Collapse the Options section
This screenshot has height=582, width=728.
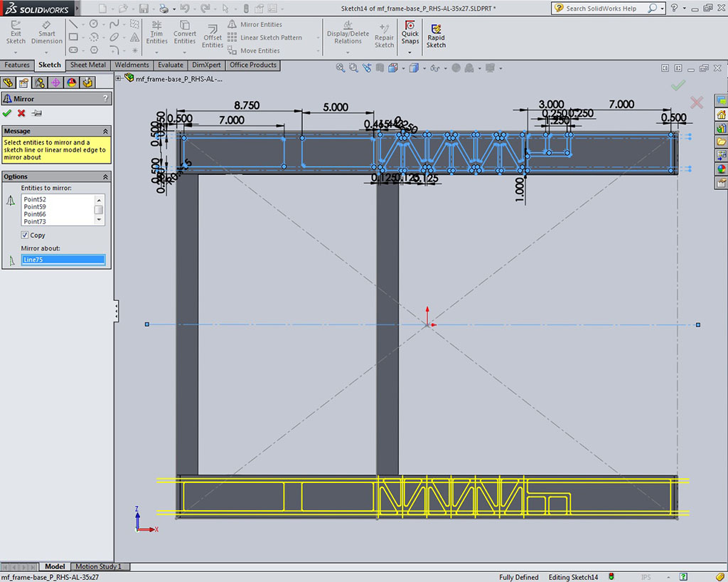click(106, 176)
